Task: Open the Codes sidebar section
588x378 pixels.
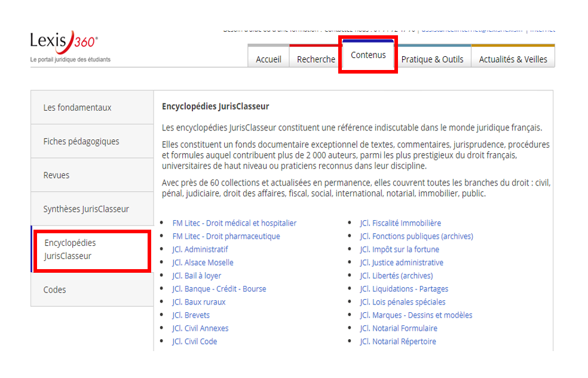Action: tap(92, 289)
